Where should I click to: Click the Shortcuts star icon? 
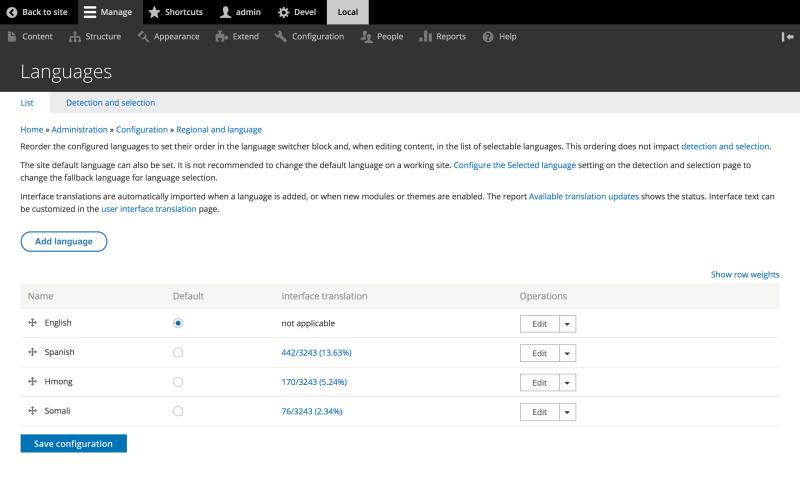[154, 12]
